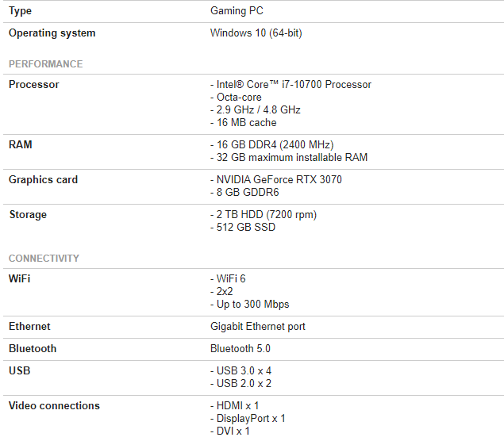
Task: Select the 512 GB SSD line
Action: [243, 227]
